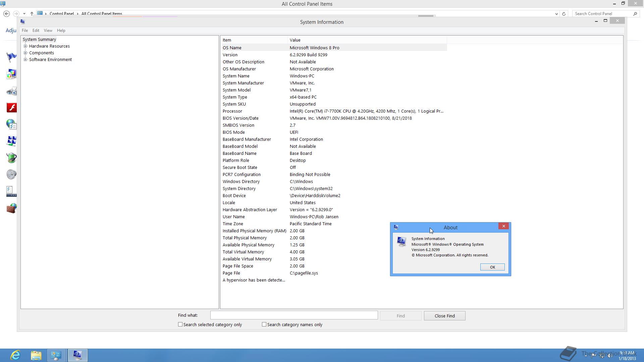Select the OS Name row
Screen dimensions: 644x362
pos(334,48)
